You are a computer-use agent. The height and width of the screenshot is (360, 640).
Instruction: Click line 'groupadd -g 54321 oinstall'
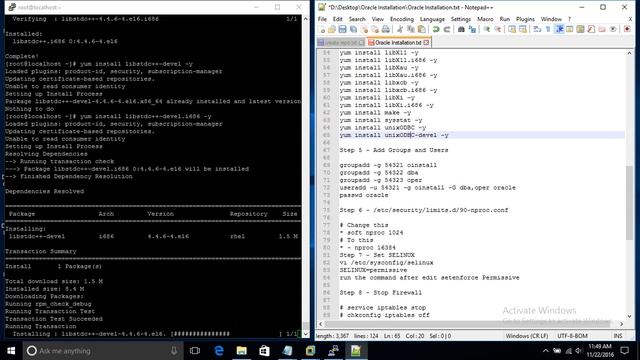[x=388, y=165]
